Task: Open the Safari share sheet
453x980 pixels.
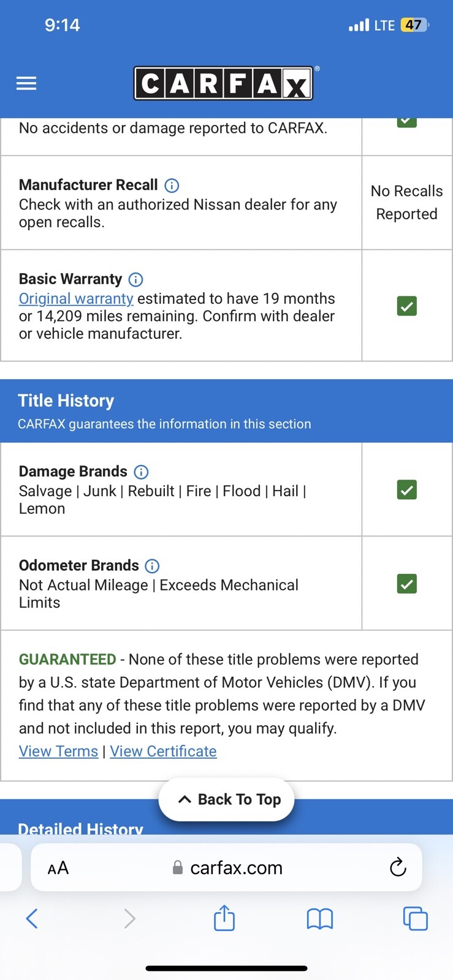Action: pos(224,918)
